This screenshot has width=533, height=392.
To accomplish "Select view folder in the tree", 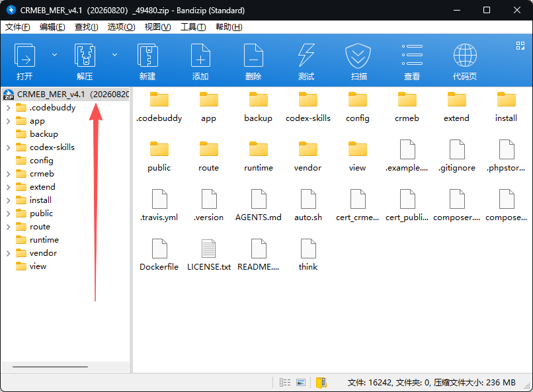I will click(x=31, y=266).
